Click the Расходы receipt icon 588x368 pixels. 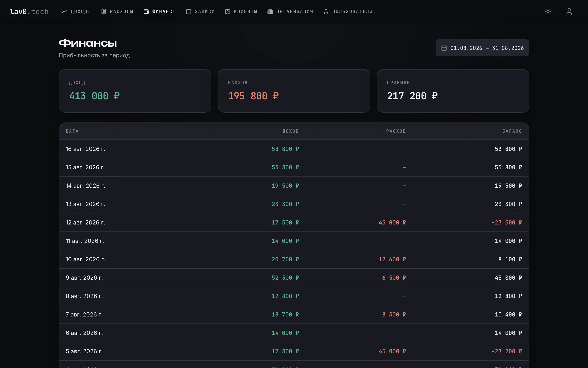pos(104,11)
